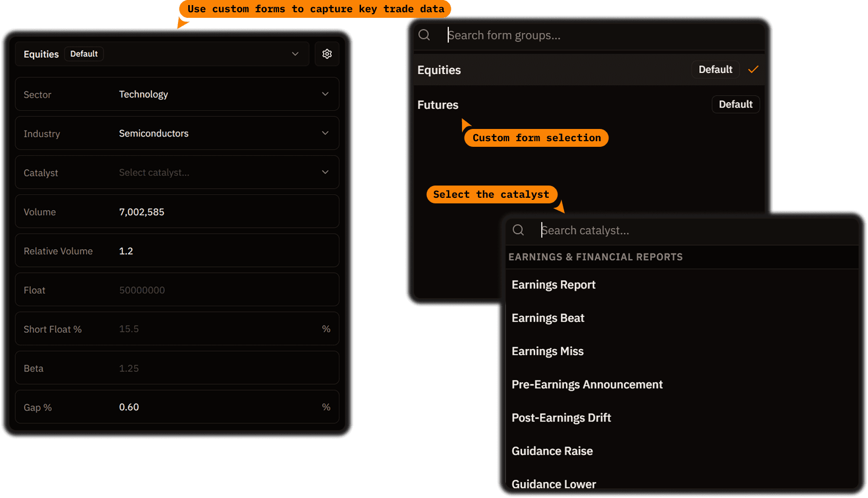868x498 pixels.
Task: Choose Earnings Report as the catalyst
Action: click(553, 284)
